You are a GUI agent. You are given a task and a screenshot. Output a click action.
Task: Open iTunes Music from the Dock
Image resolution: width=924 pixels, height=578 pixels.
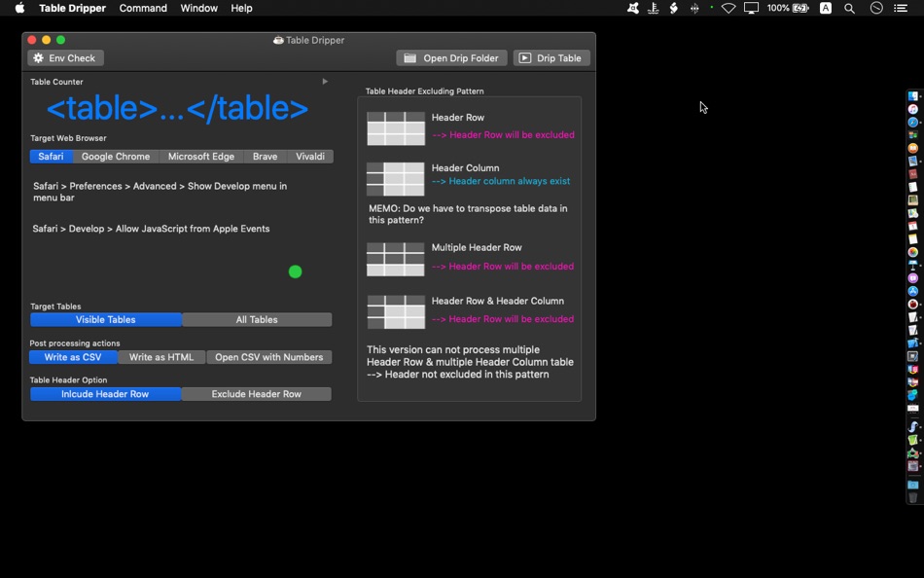912,109
